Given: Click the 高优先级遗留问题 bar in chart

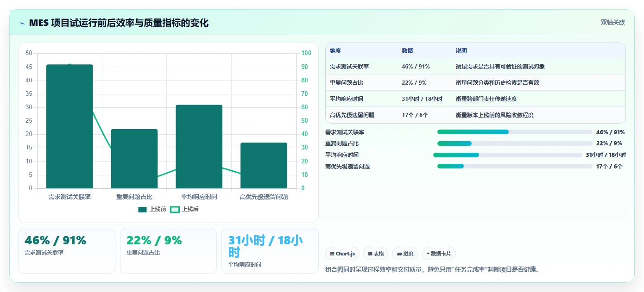Looking at the screenshot, I should click(x=264, y=166).
